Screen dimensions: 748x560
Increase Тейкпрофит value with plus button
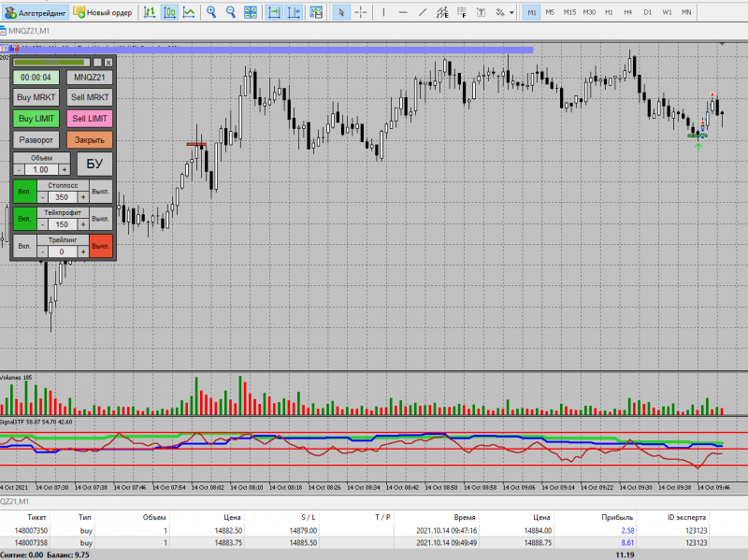[x=83, y=224]
